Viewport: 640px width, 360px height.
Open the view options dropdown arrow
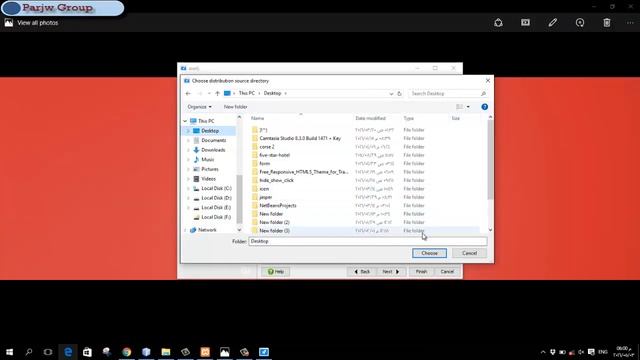(x=468, y=107)
